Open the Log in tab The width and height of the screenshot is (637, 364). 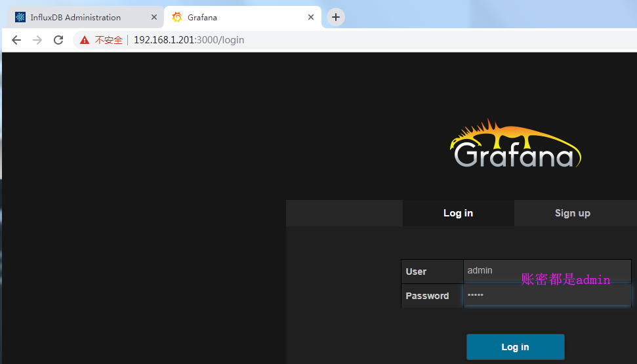[x=459, y=213]
